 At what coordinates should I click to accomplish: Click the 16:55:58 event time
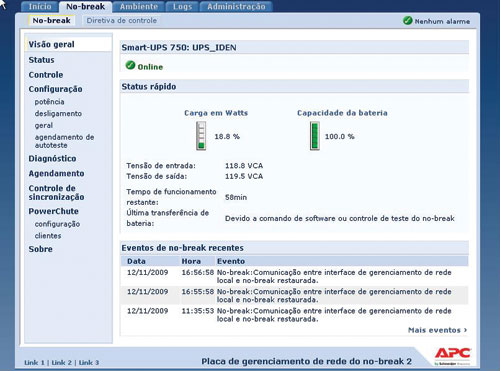(198, 292)
